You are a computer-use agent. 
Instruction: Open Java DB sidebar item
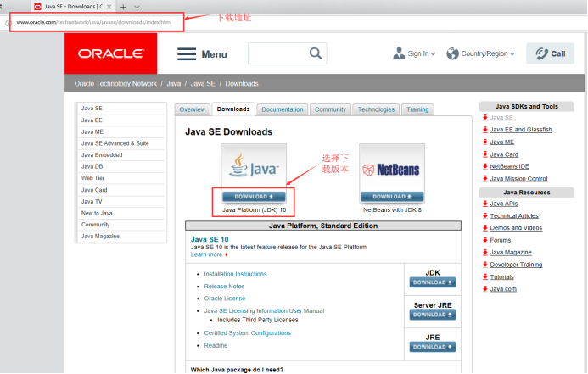pyautogui.click(x=121, y=167)
